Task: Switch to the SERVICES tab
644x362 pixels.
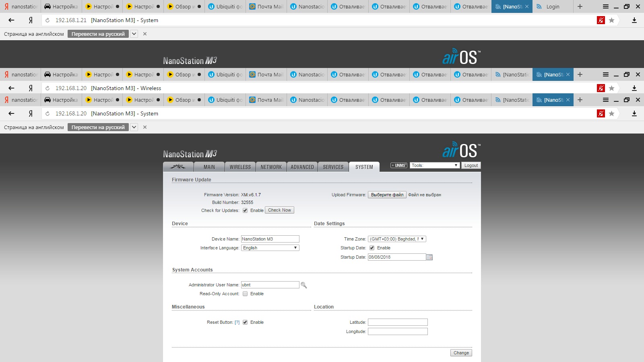Action: coord(333,167)
